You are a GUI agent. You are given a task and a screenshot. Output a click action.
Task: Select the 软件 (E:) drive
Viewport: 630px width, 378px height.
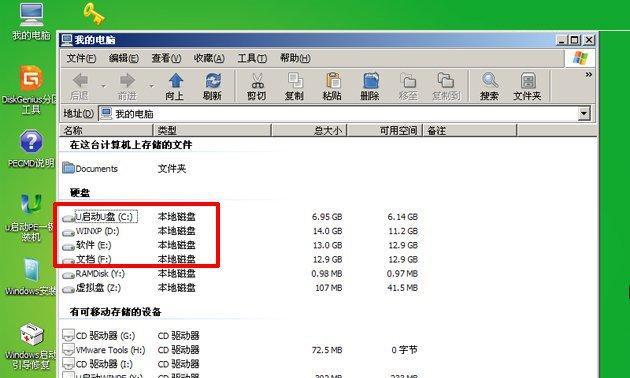[87, 245]
